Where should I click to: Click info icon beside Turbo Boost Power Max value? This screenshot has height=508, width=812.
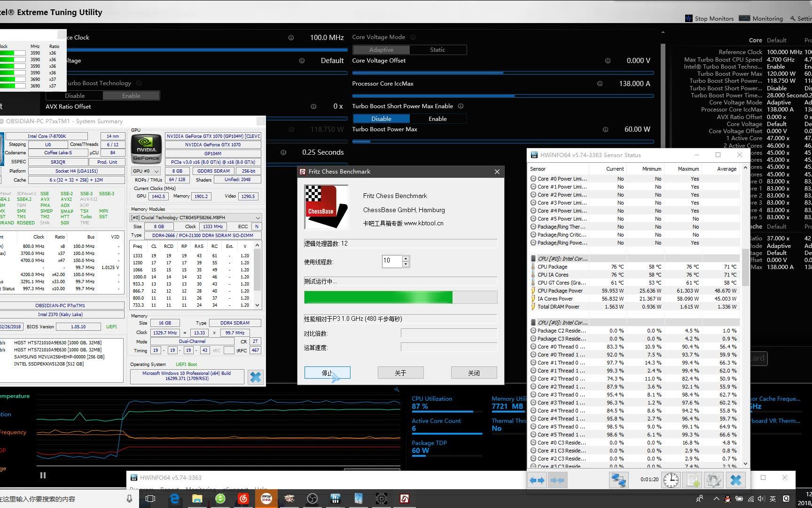(x=605, y=129)
